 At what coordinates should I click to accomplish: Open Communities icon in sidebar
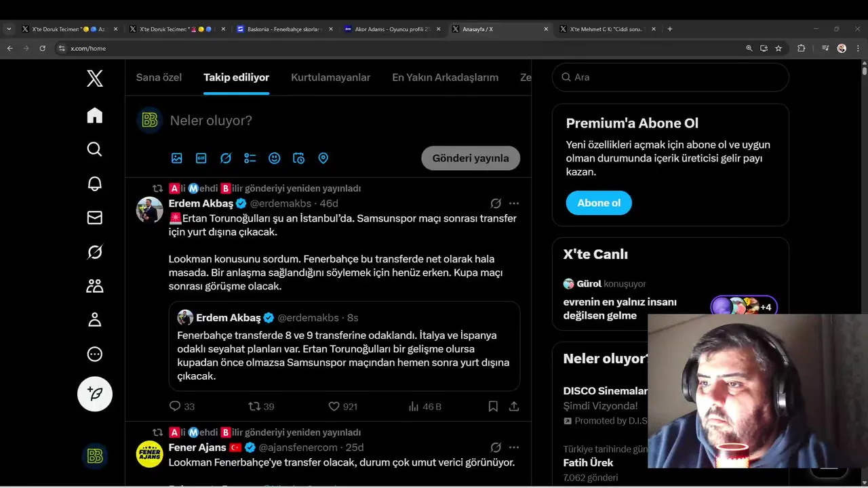coord(95,286)
